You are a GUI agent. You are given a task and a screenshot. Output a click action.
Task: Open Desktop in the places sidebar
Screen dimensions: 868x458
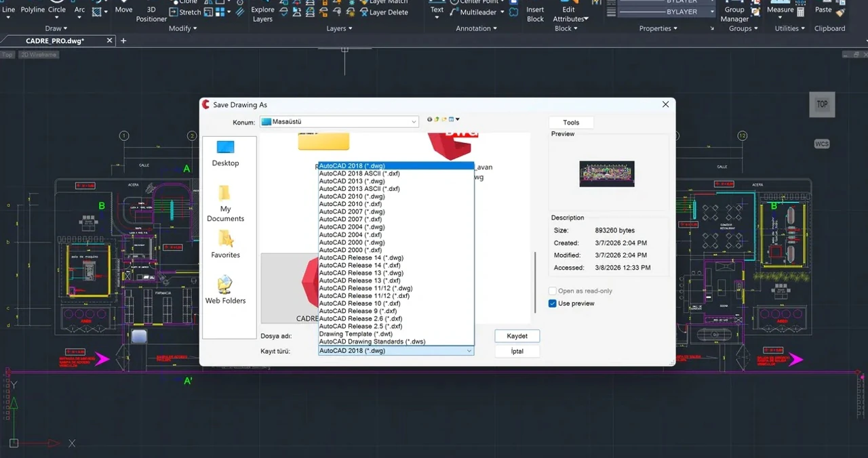[x=225, y=152]
